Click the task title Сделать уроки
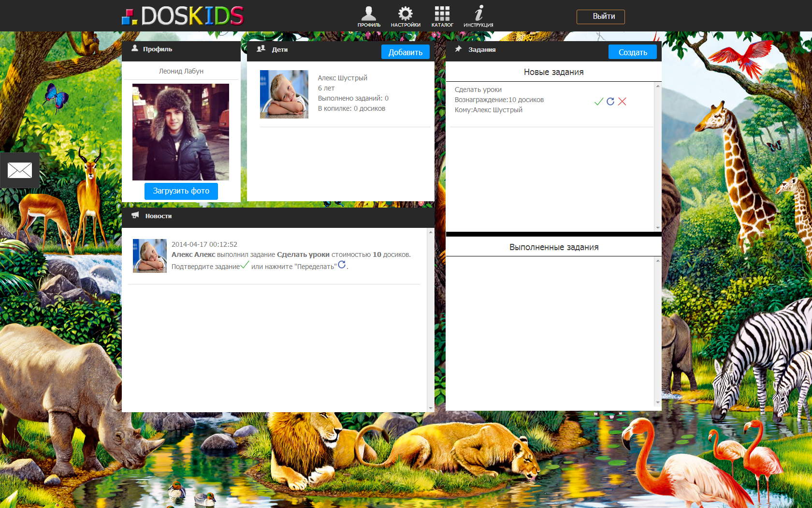Image resolution: width=812 pixels, height=508 pixels. tap(478, 90)
